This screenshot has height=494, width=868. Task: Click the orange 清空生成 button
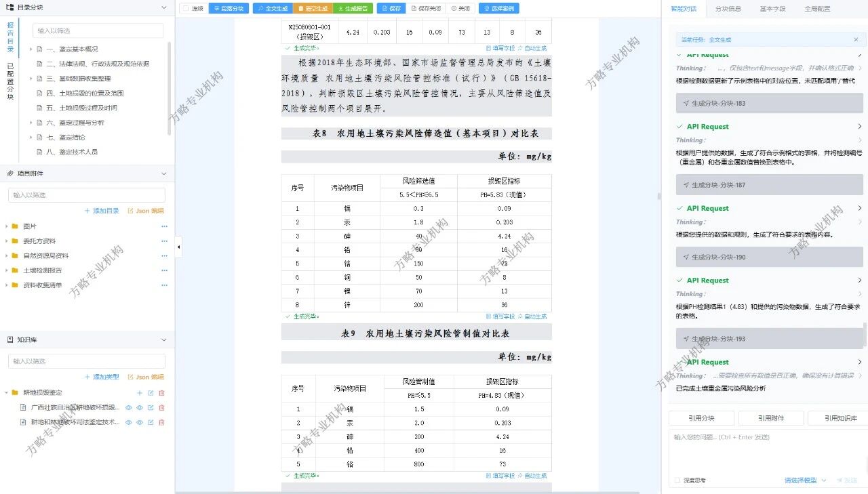pyautogui.click(x=313, y=9)
